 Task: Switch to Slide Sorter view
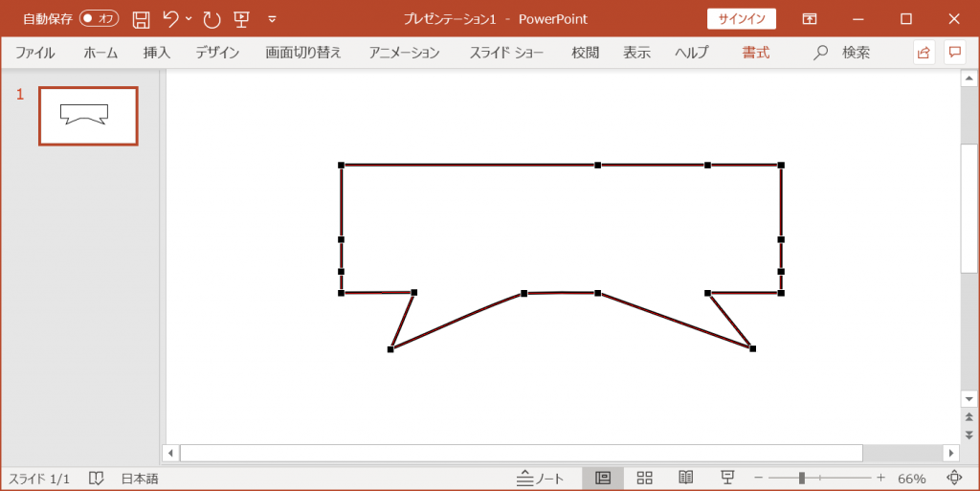pyautogui.click(x=644, y=479)
